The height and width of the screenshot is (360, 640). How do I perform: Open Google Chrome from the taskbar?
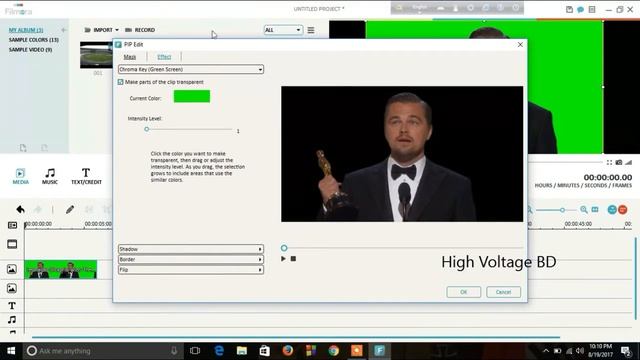pos(334,351)
